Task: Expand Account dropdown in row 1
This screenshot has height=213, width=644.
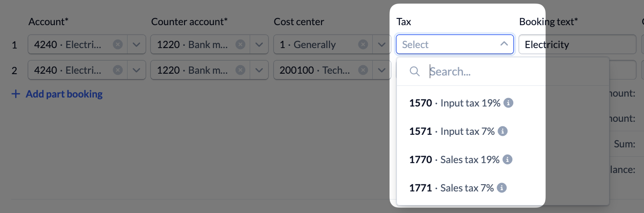Action: (137, 44)
